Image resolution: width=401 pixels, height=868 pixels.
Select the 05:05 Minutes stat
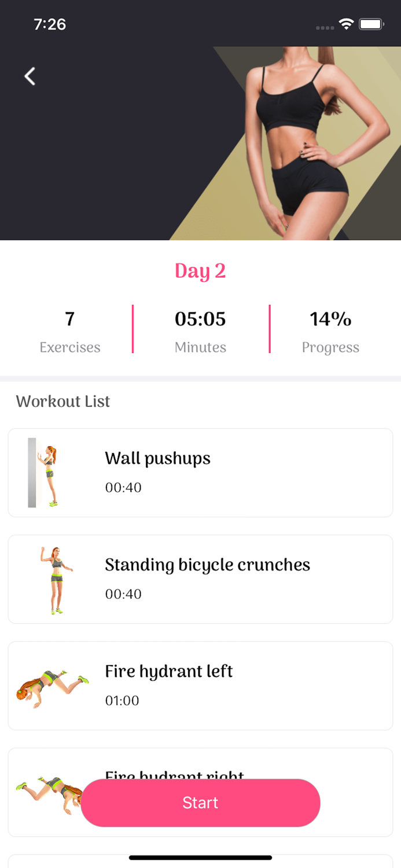[200, 331]
